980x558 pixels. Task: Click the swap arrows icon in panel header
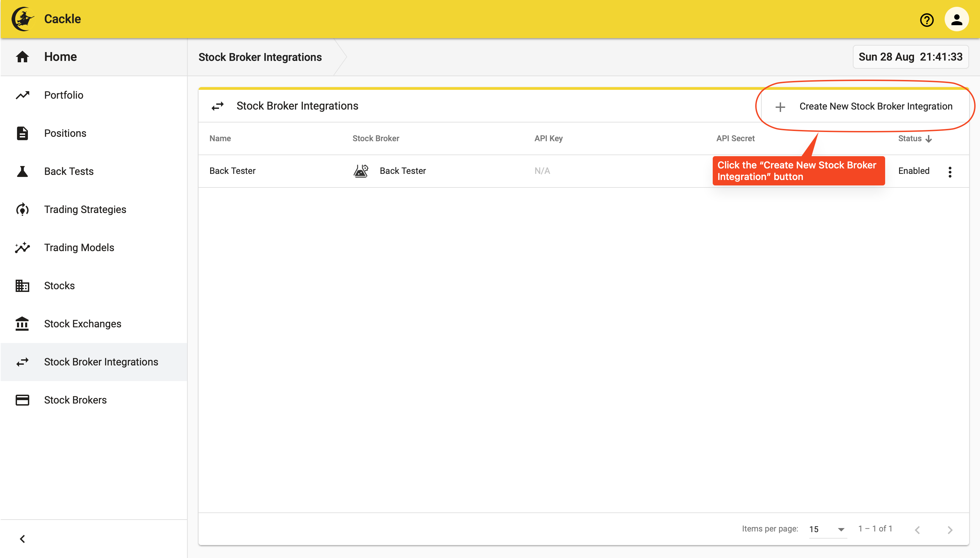[218, 106]
